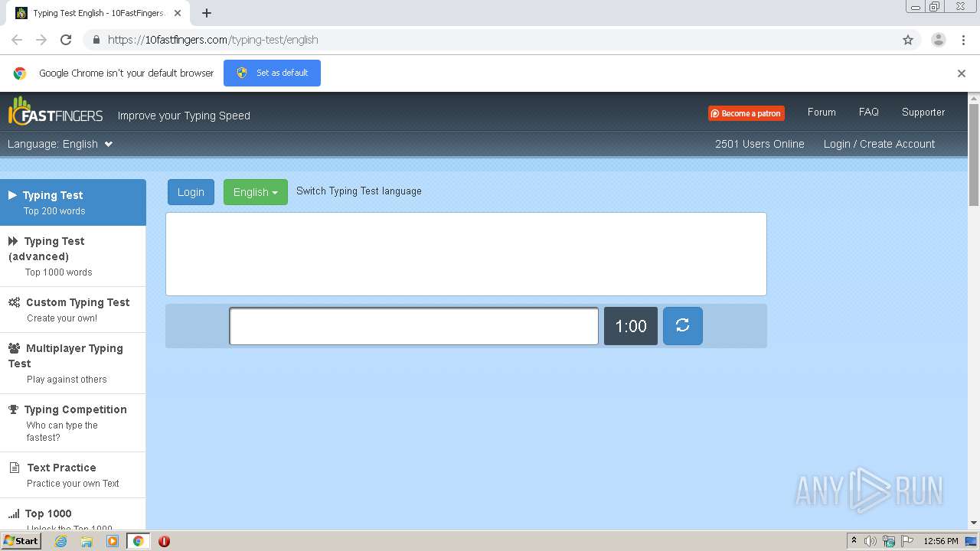Click scrollbar down arrow
Viewport: 980px width, 551px height.
tap(974, 523)
